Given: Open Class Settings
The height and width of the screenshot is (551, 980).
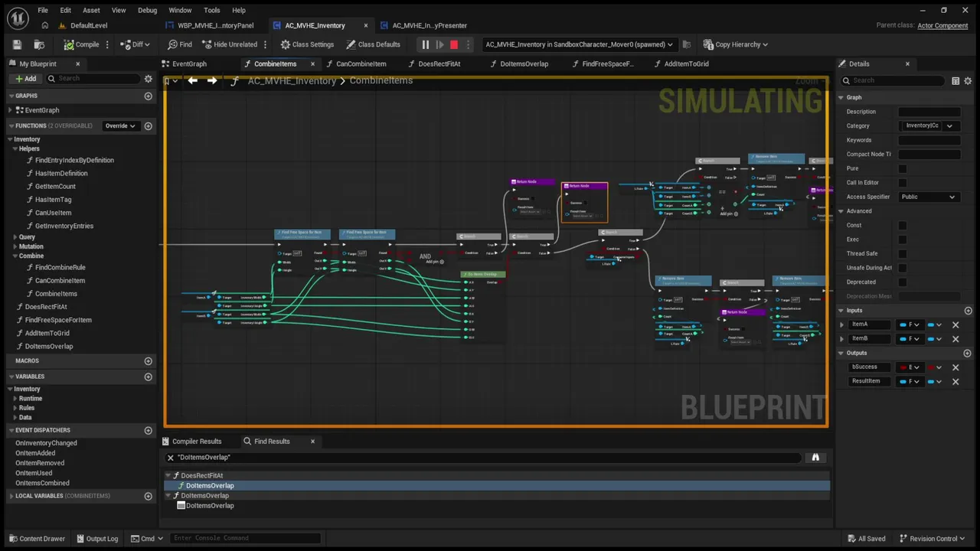Looking at the screenshot, I should [x=307, y=44].
